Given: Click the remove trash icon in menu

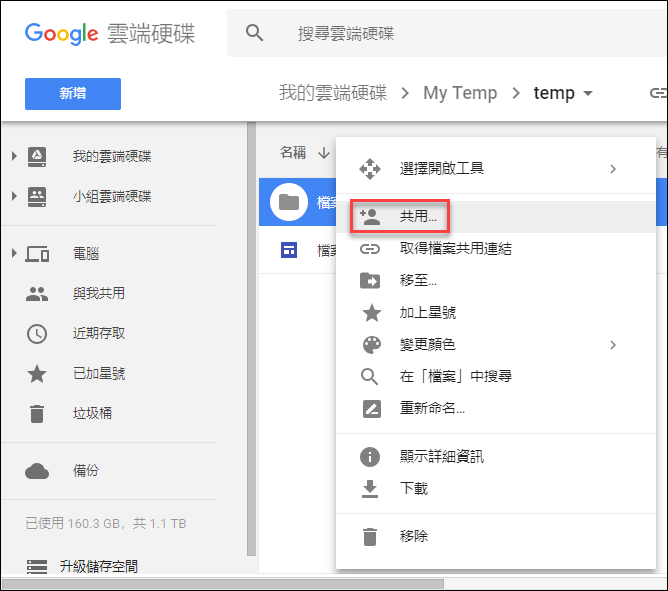Looking at the screenshot, I should tap(370, 537).
